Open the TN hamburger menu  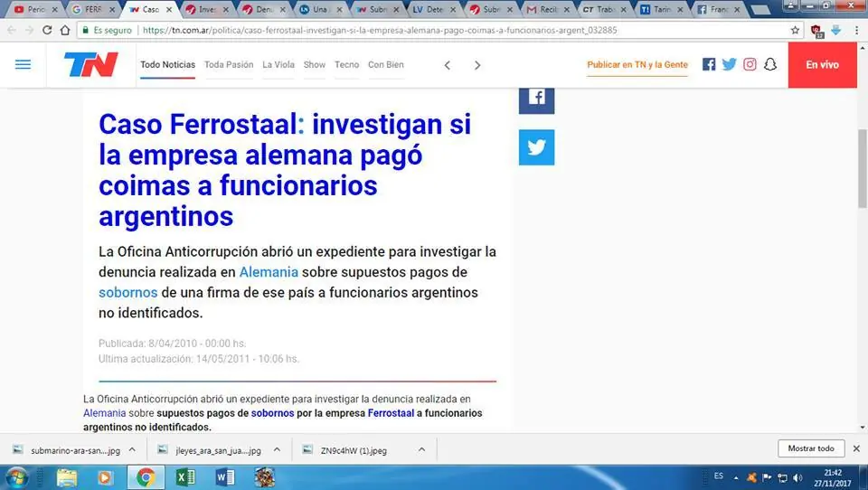tap(23, 65)
